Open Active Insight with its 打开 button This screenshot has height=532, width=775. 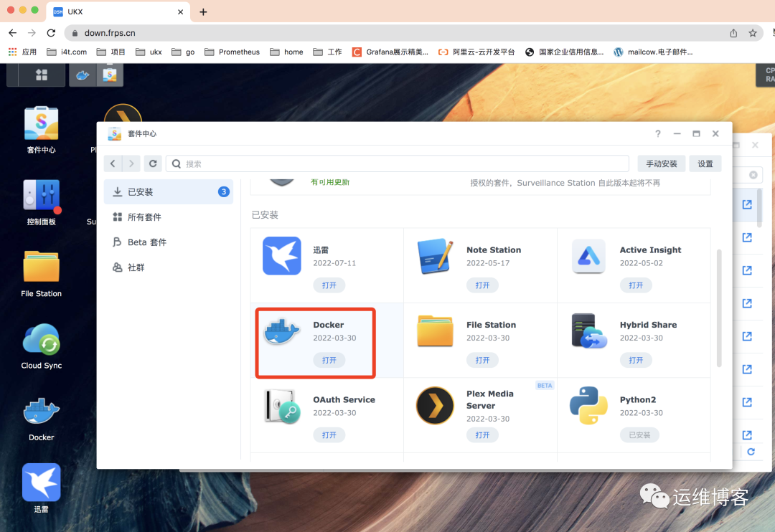tap(636, 285)
